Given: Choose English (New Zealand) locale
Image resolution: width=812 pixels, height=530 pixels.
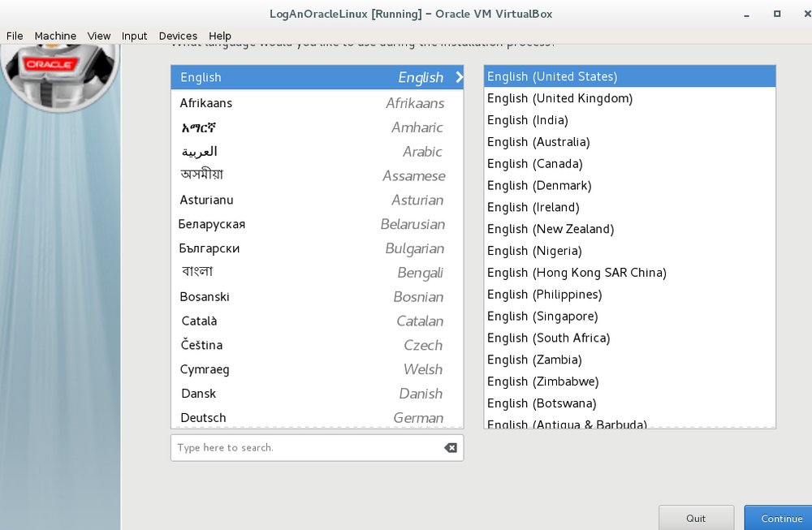Looking at the screenshot, I should (630, 229).
